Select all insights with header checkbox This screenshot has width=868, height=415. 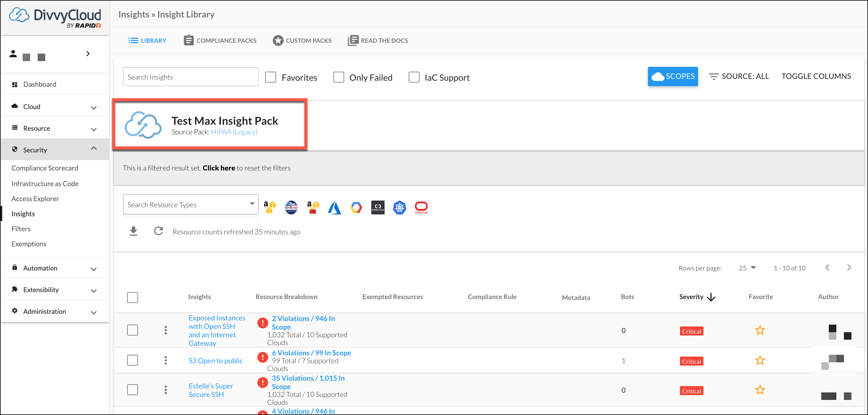click(x=132, y=298)
